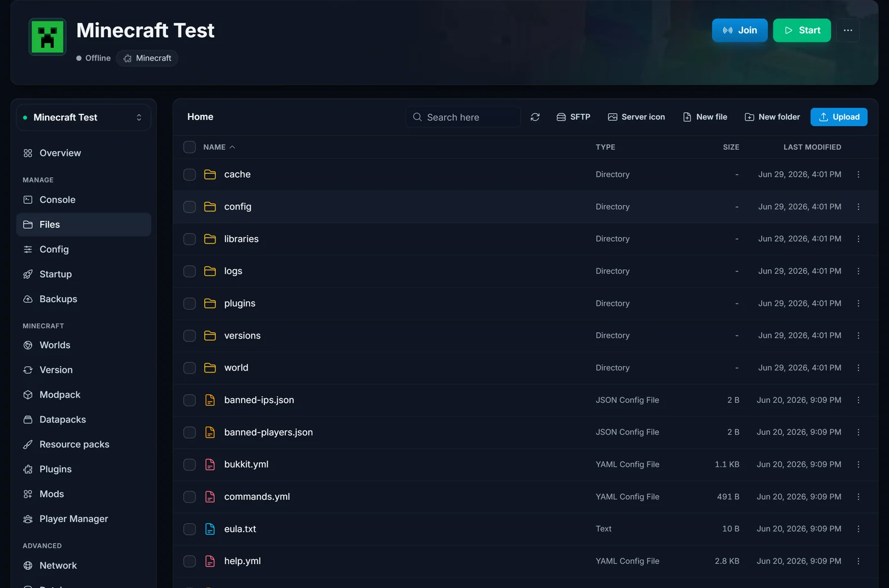
Task: Open Datapacks section
Action: [x=83, y=420]
